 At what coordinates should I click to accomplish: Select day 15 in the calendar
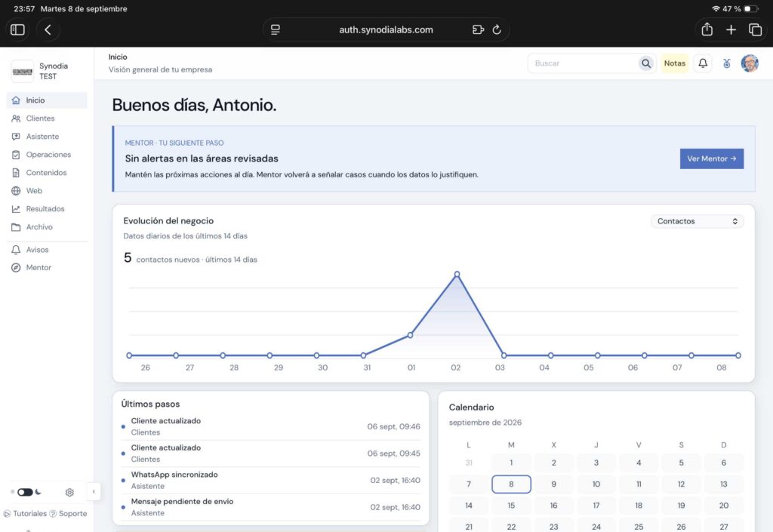coord(511,506)
